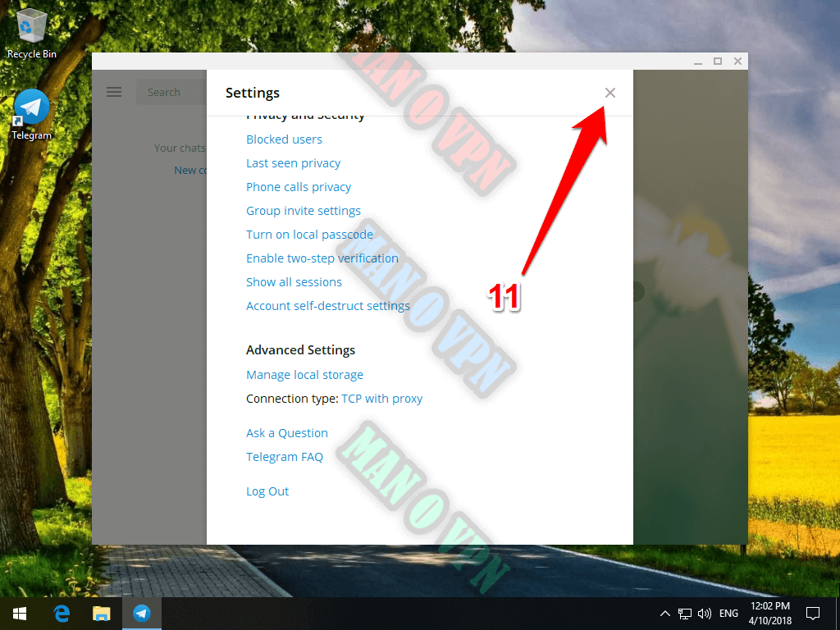Click the Settings dialog title
The image size is (840, 630).
click(253, 94)
